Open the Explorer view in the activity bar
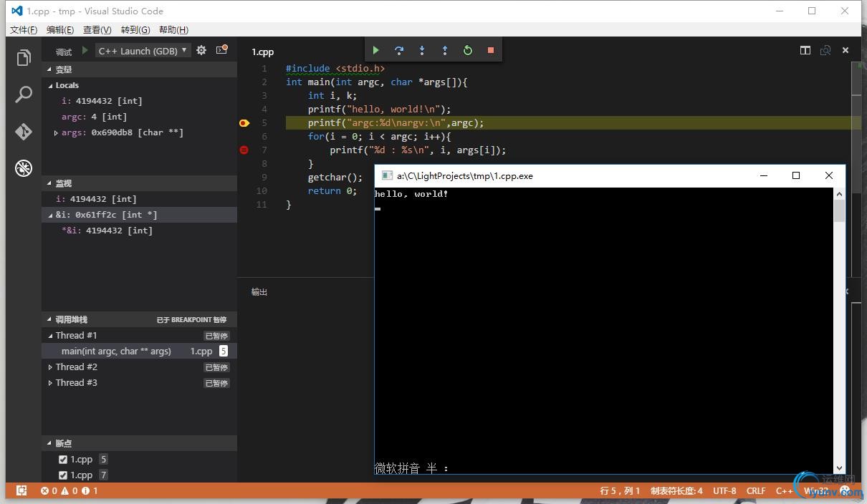The image size is (867, 504). 24,57
